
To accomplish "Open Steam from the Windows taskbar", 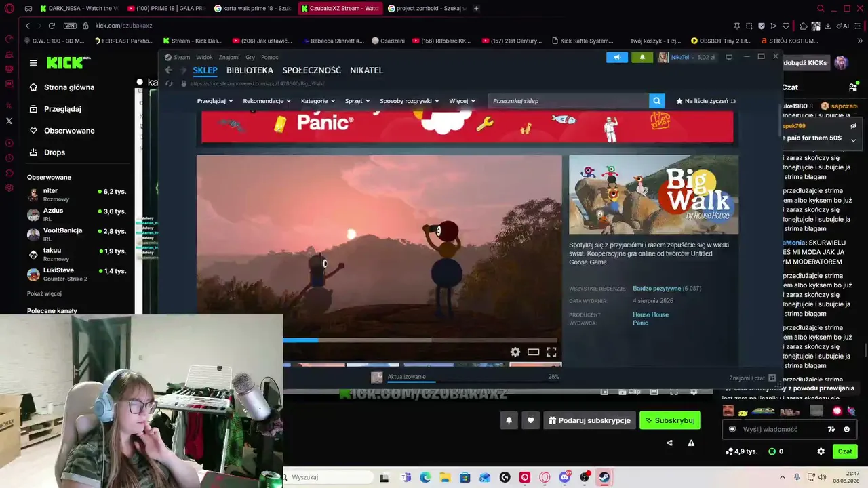I will pyautogui.click(x=604, y=477).
